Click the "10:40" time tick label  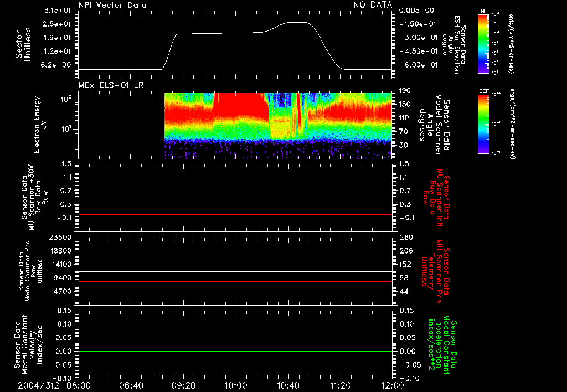click(288, 385)
